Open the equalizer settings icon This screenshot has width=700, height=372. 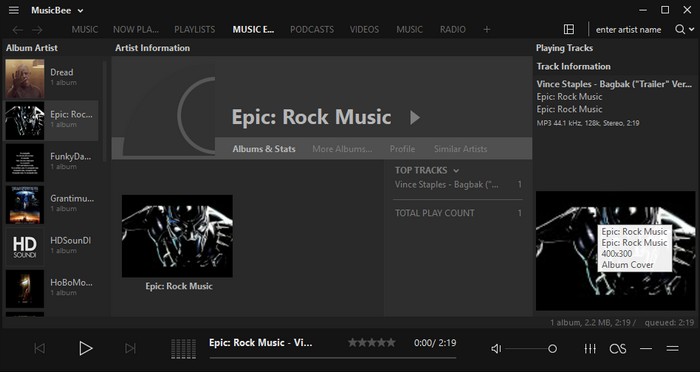(x=590, y=349)
